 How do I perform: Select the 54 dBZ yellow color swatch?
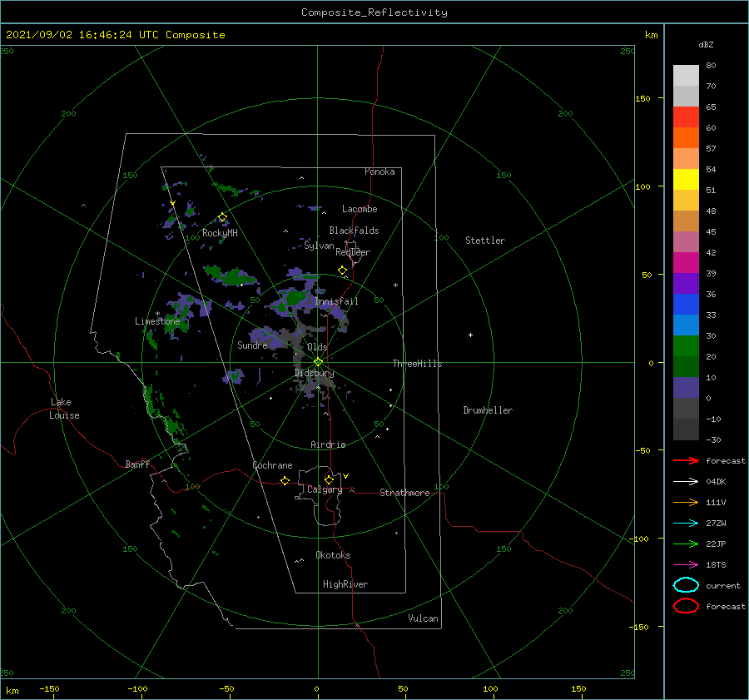click(x=686, y=179)
